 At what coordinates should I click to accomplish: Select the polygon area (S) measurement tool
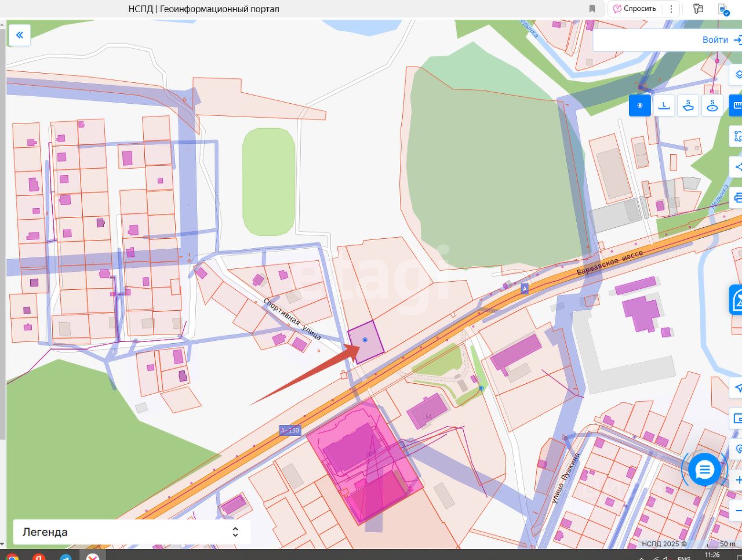688,106
